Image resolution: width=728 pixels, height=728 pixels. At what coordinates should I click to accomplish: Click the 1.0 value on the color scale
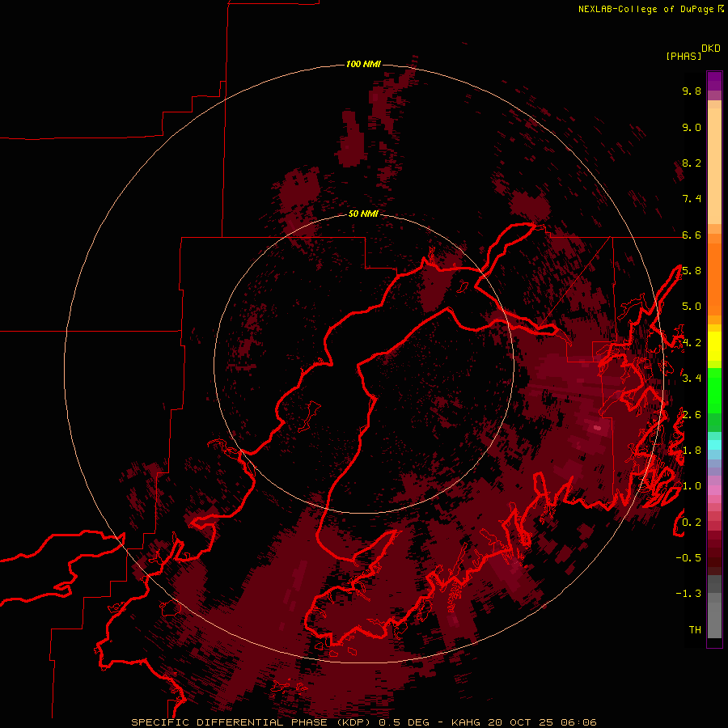point(692,486)
